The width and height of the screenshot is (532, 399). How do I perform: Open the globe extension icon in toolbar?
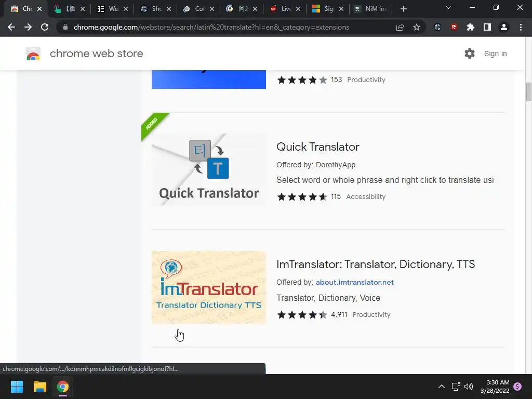coord(437,27)
